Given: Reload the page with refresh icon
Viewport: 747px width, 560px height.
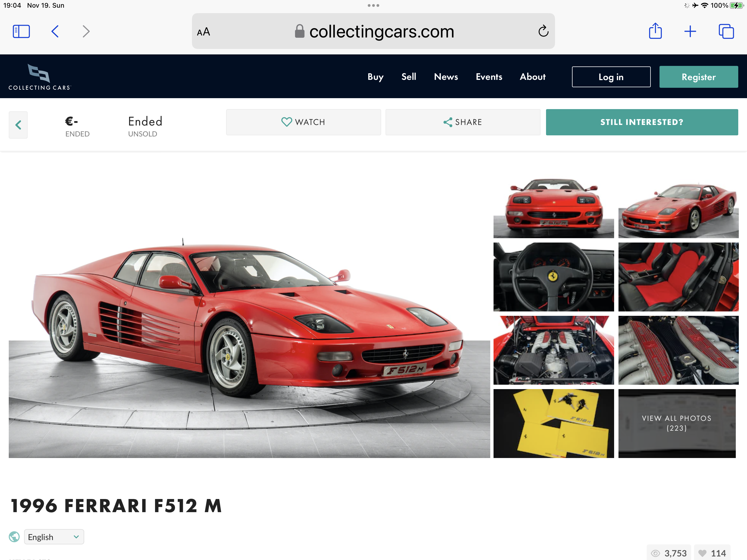Looking at the screenshot, I should tap(543, 31).
